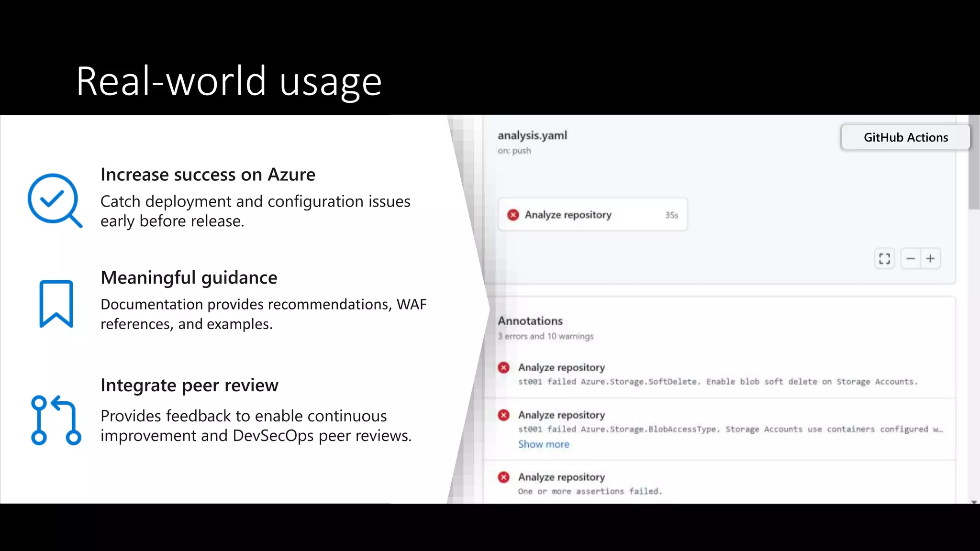Zoom out workflow graph with minus button

[911, 259]
